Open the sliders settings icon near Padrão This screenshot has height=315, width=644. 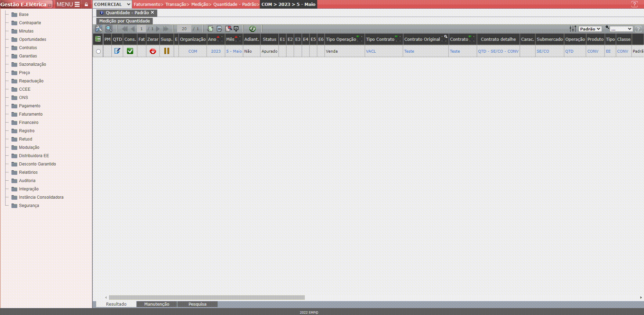pos(573,29)
